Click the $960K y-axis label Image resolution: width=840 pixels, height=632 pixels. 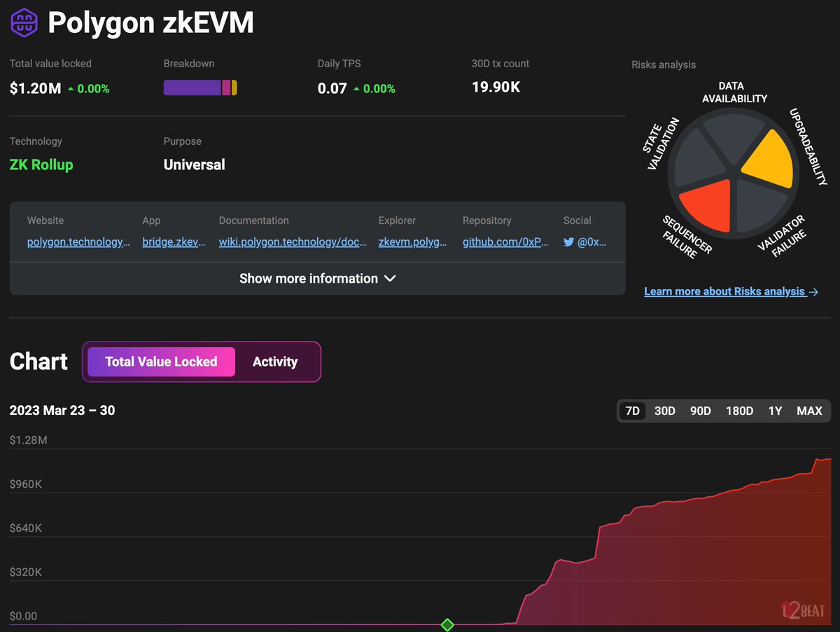[26, 484]
